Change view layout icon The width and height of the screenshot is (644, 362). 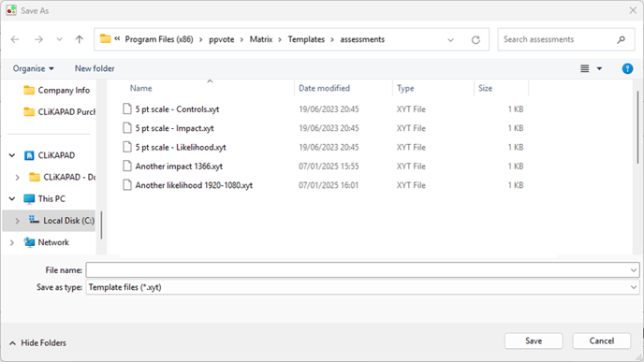pyautogui.click(x=585, y=68)
